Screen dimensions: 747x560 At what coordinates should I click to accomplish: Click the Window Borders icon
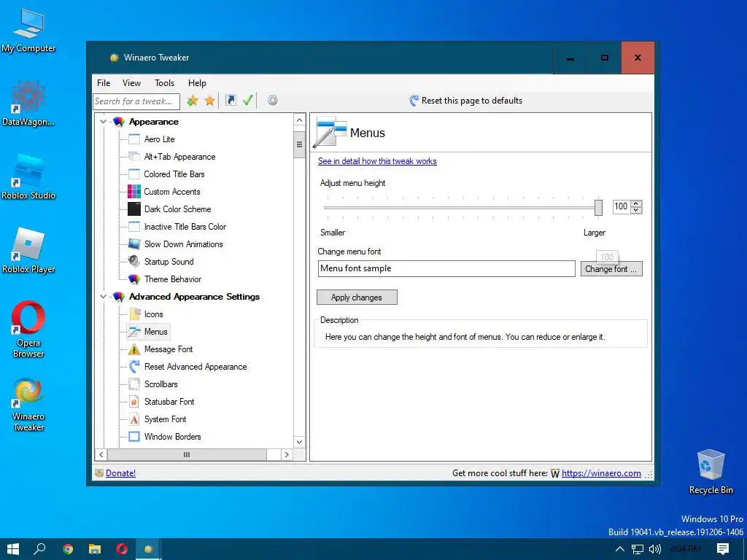[134, 437]
